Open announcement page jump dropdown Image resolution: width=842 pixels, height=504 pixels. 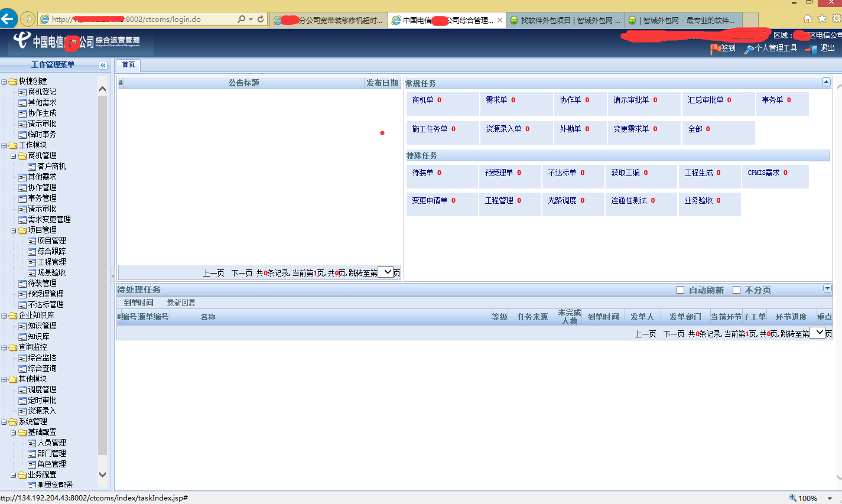tap(385, 272)
